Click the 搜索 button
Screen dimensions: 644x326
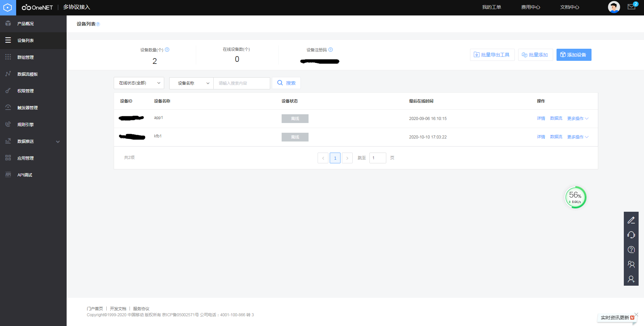(x=286, y=83)
